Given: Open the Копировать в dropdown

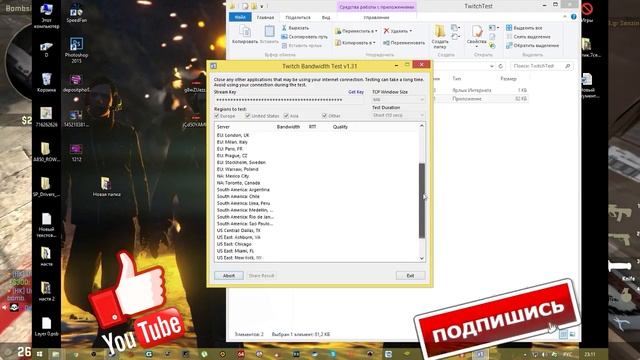Looking at the screenshot, I should point(355,42).
